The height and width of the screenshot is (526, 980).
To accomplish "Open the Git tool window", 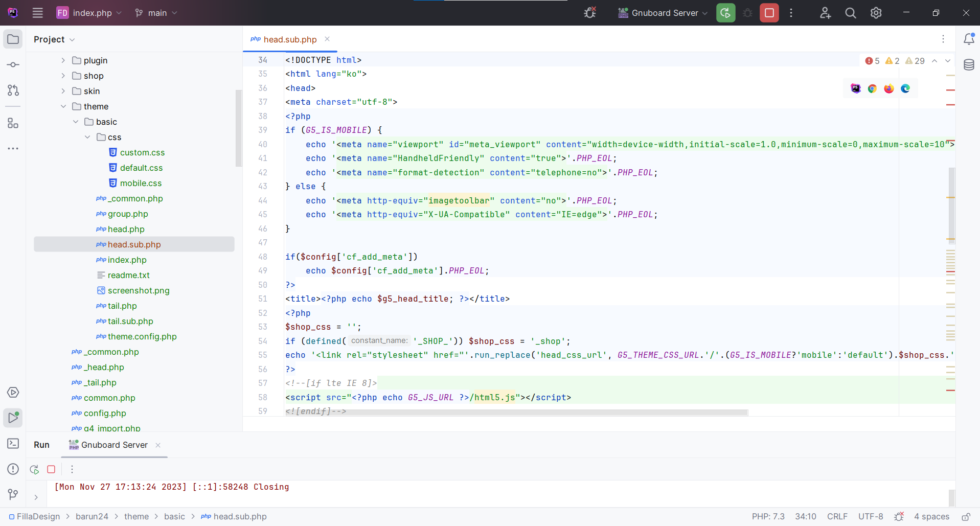I will pos(13,494).
